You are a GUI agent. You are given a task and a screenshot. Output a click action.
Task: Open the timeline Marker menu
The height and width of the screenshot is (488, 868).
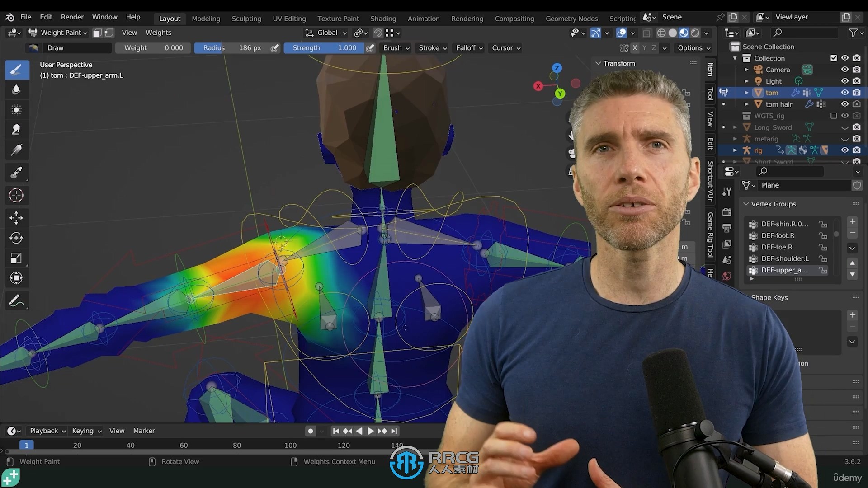(x=144, y=431)
